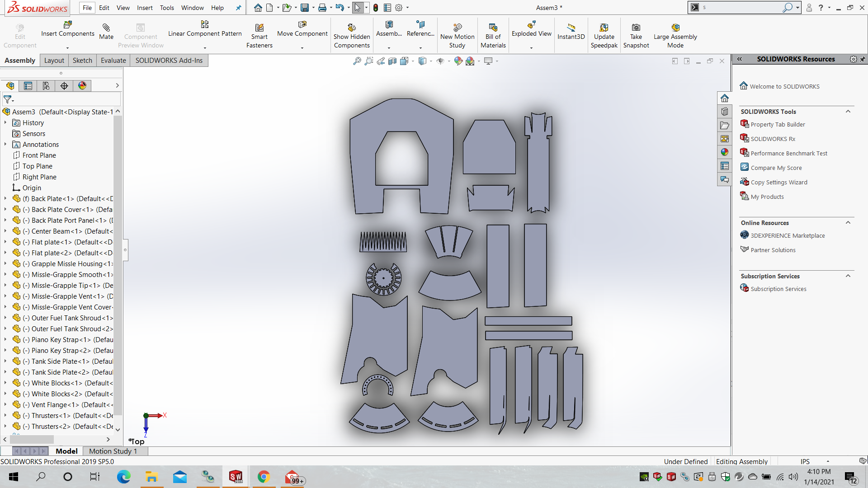868x488 pixels.
Task: Expand Back Plate<1> component
Action: click(5, 199)
